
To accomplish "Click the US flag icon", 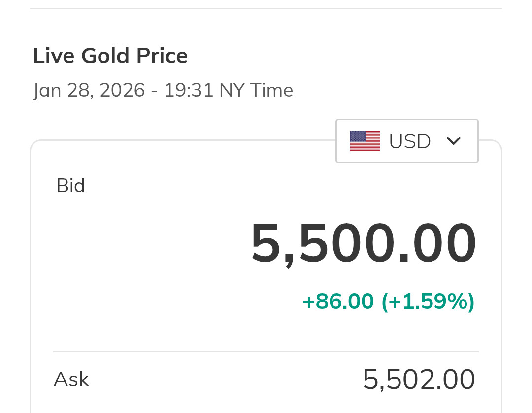I will [365, 141].
